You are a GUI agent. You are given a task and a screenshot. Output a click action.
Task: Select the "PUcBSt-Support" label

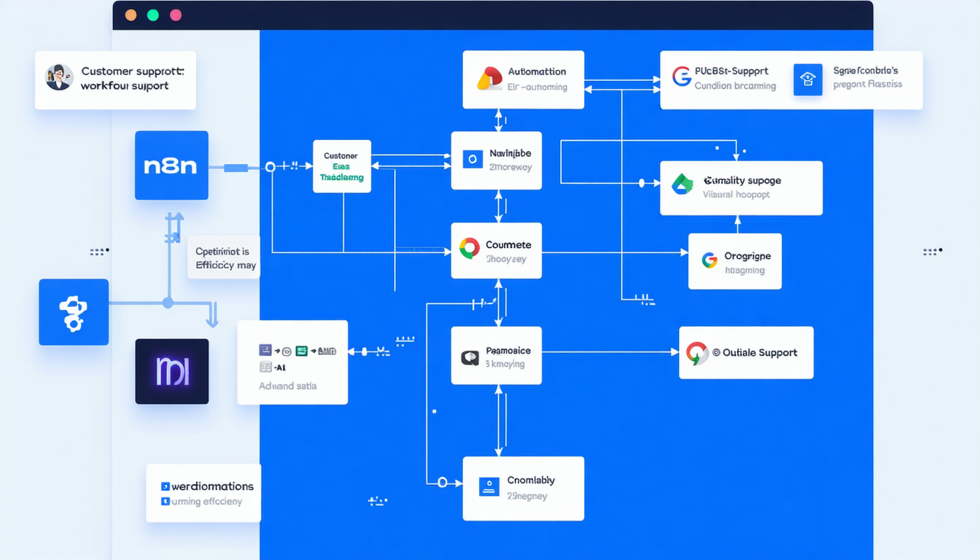(x=731, y=71)
